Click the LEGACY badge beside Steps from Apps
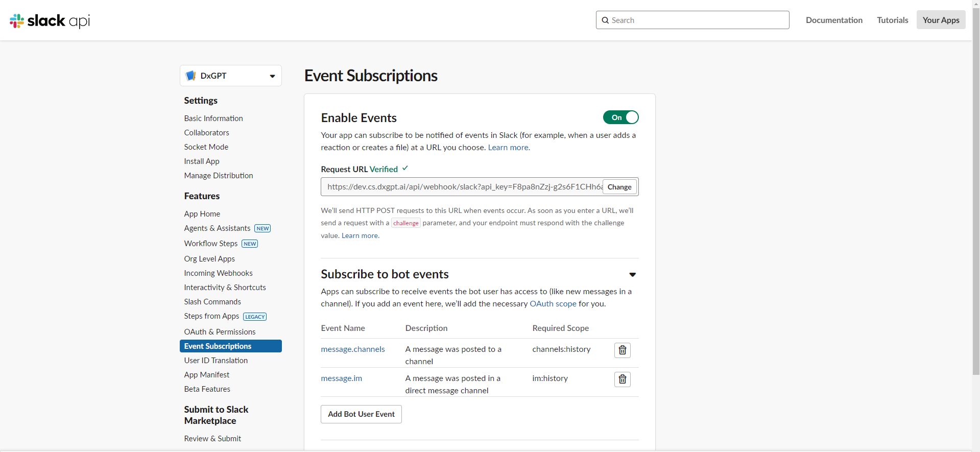The height and width of the screenshot is (452, 980). click(x=255, y=317)
